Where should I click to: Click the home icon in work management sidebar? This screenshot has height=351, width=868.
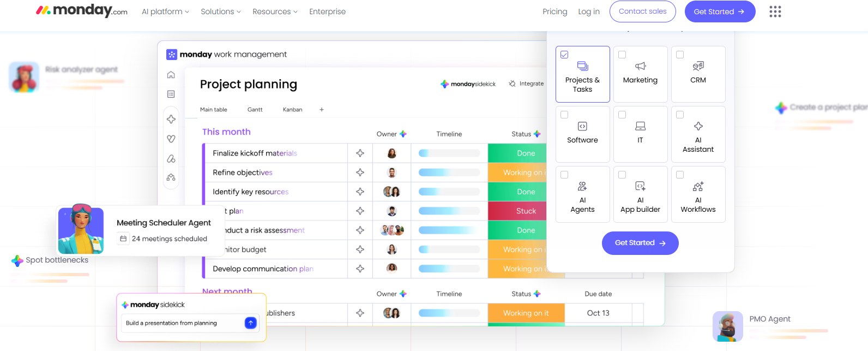pyautogui.click(x=171, y=75)
